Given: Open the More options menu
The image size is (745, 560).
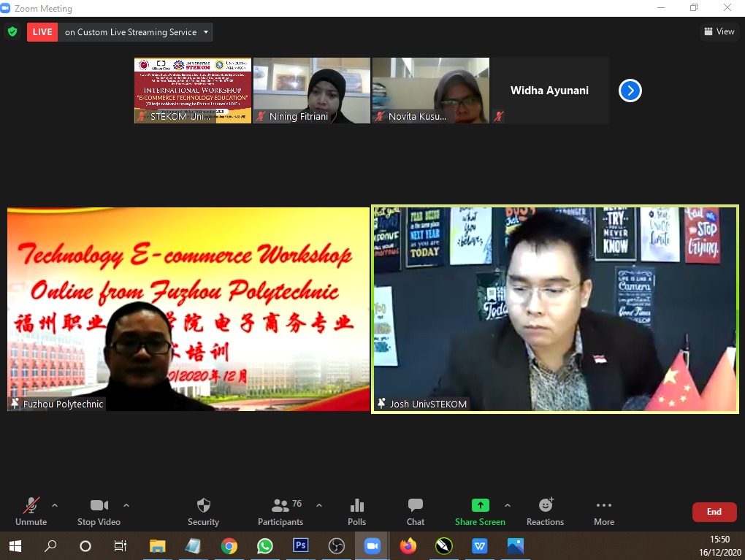Looking at the screenshot, I should click(604, 511).
